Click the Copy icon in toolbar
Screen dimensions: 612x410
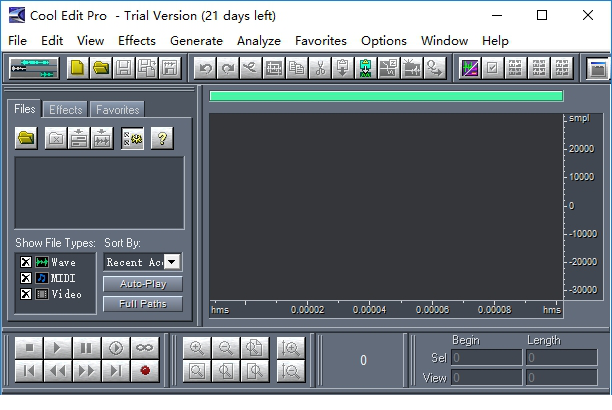coord(297,68)
